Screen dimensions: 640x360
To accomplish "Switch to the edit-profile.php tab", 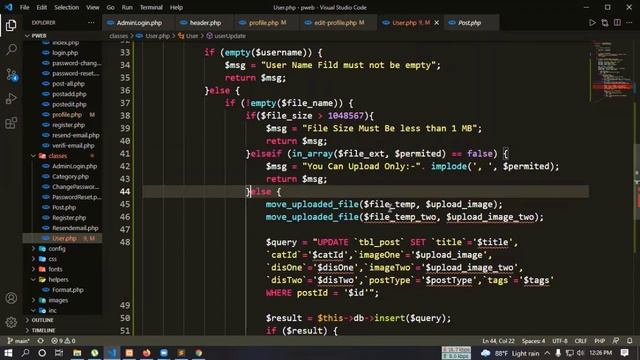I will tap(338, 23).
